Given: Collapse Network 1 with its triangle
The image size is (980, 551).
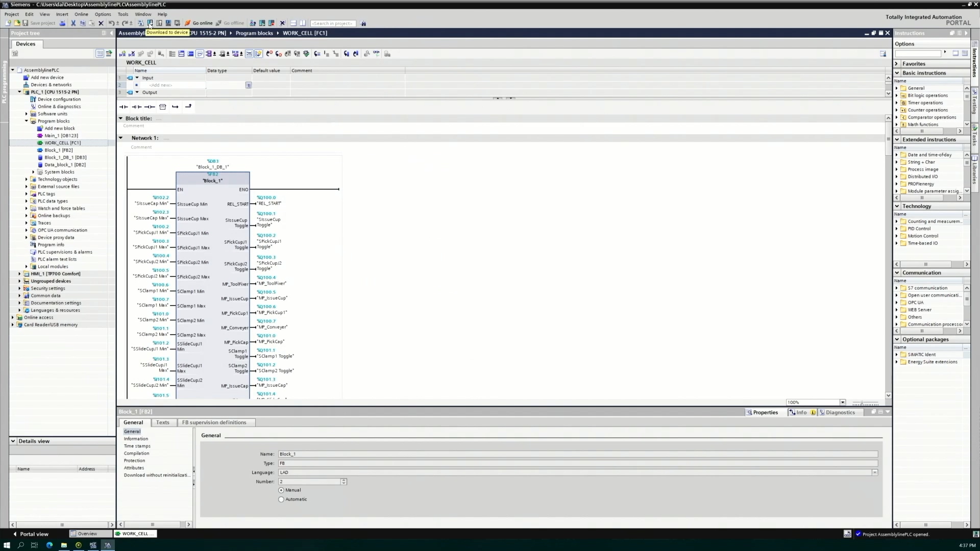Looking at the screenshot, I should coord(121,138).
